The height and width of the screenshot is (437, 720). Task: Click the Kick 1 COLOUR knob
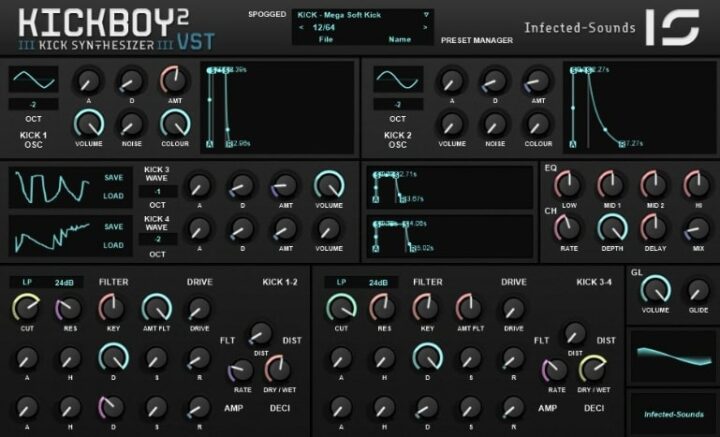pos(174,123)
